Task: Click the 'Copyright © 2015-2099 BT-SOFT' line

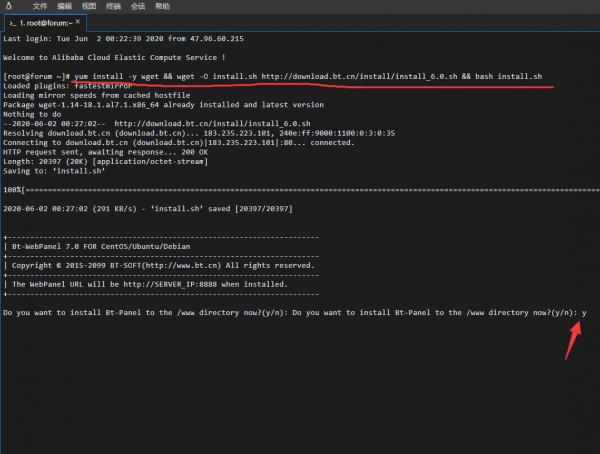Action: point(163,265)
